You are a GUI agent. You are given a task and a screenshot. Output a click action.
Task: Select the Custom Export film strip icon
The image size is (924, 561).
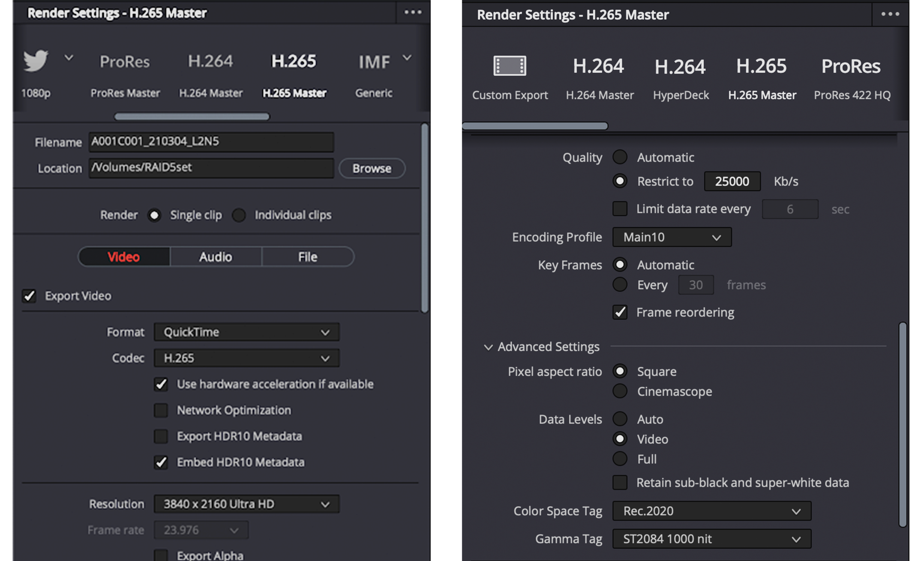pyautogui.click(x=510, y=66)
